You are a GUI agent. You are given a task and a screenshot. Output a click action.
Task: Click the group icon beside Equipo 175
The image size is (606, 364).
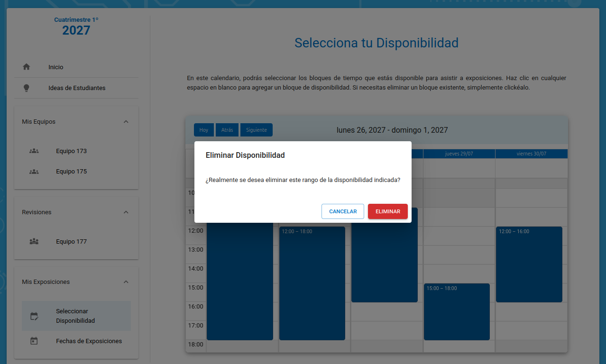[34, 172]
